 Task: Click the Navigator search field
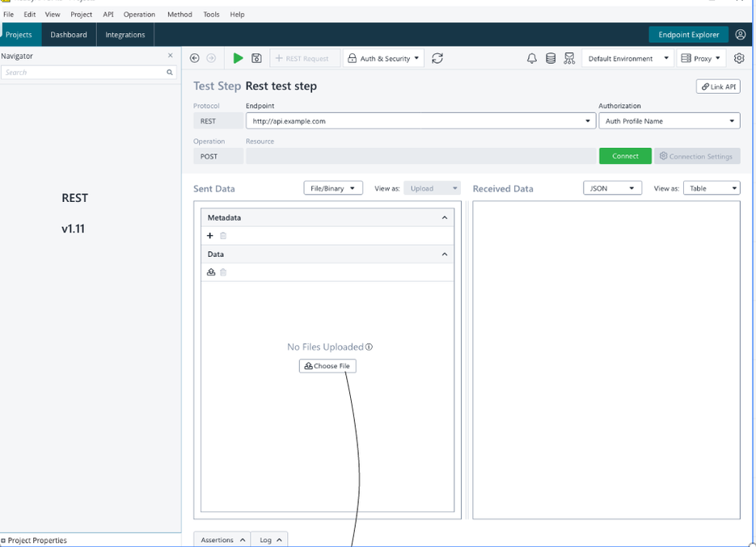coord(83,73)
